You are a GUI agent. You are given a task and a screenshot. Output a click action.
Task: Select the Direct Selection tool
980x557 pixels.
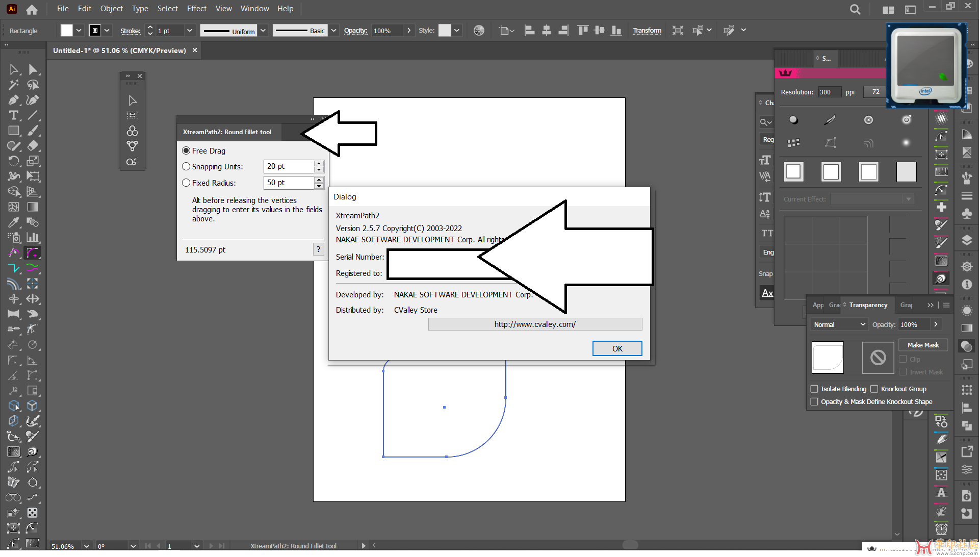(33, 69)
